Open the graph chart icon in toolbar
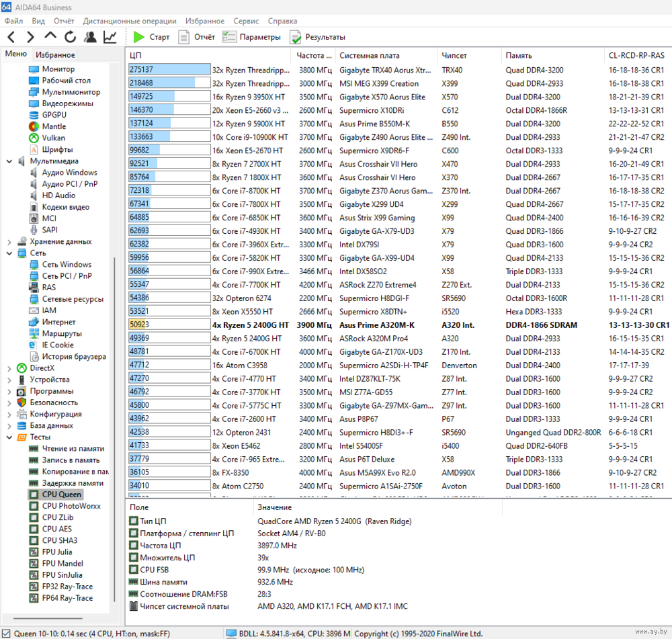Image resolution: width=672 pixels, height=639 pixels. [x=110, y=37]
